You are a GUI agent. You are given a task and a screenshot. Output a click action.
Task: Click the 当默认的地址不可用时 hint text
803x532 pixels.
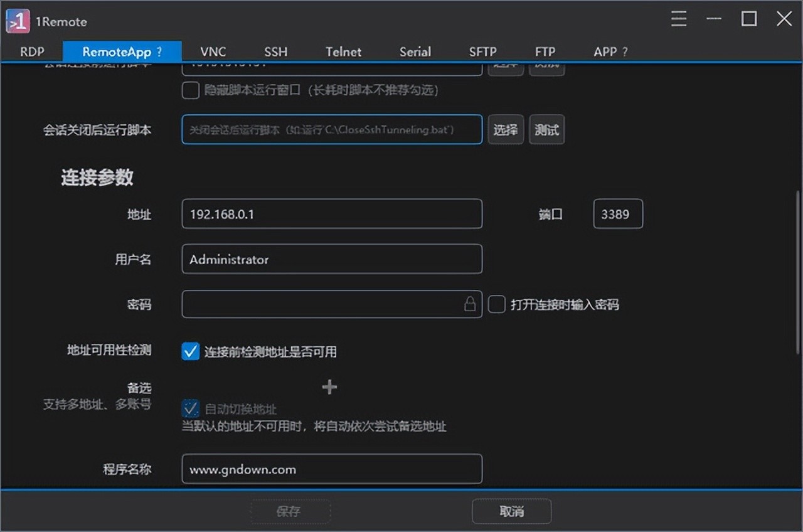click(x=314, y=427)
